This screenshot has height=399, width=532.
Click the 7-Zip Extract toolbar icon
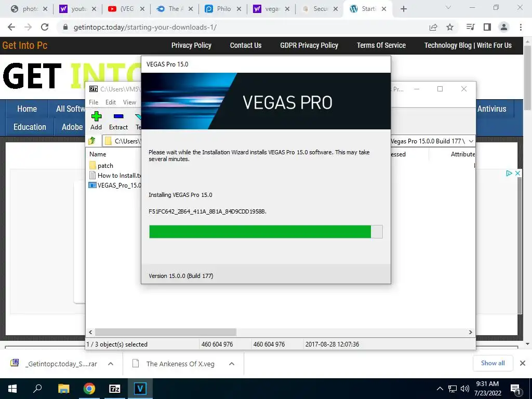tap(118, 116)
